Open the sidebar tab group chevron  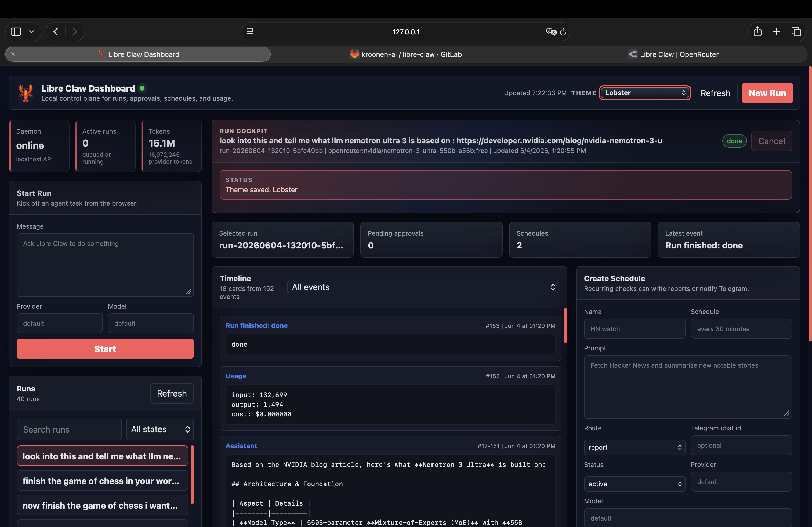point(31,32)
